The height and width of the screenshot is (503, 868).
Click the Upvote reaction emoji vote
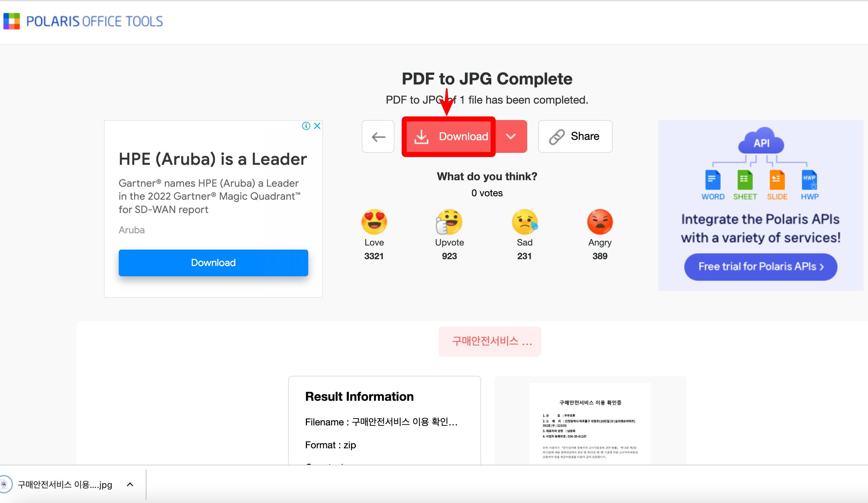pos(449,222)
